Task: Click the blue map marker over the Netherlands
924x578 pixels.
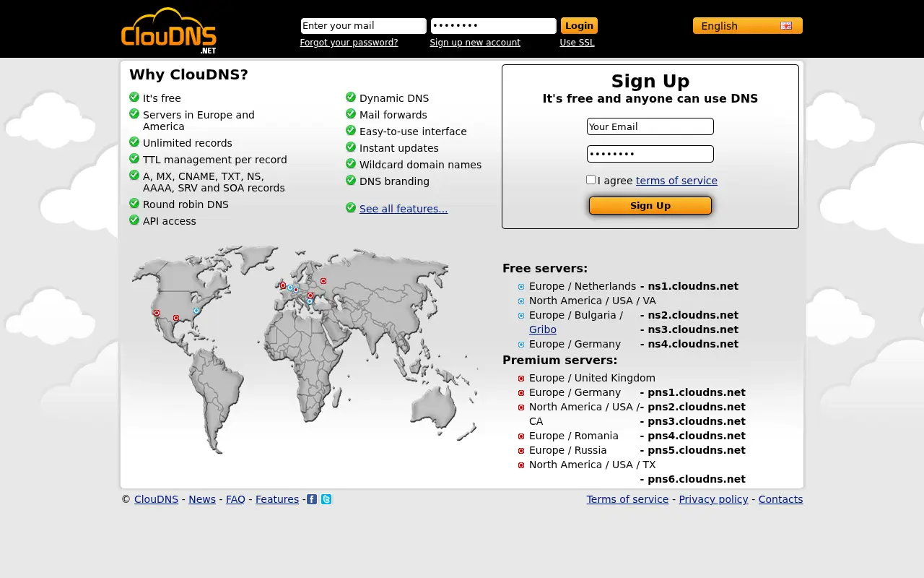Action: click(290, 288)
